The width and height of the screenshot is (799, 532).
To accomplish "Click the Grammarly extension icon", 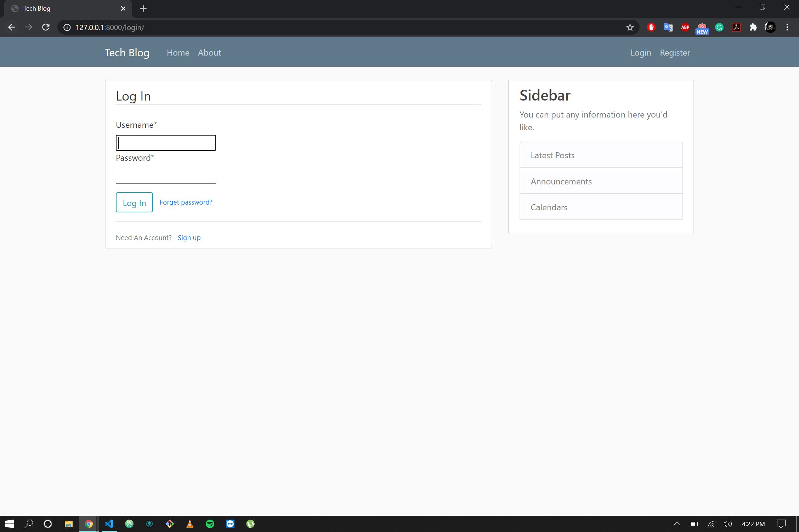I will click(x=719, y=27).
